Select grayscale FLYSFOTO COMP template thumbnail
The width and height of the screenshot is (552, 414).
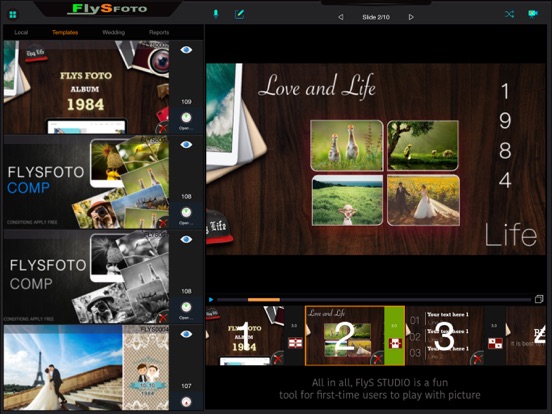point(86,277)
